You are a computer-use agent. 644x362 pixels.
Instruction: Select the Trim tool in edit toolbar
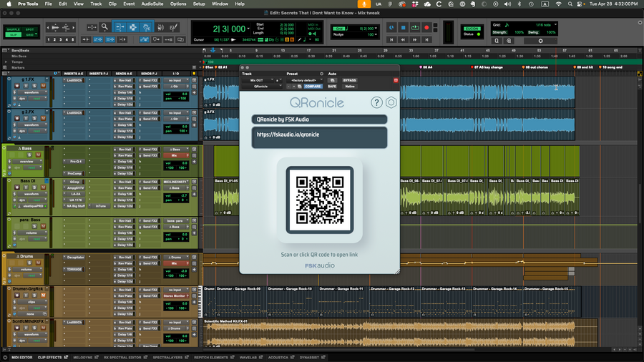[x=119, y=27]
